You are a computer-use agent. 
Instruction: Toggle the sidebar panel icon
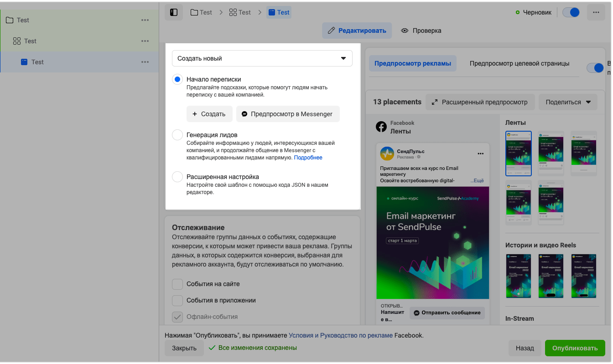coord(173,12)
